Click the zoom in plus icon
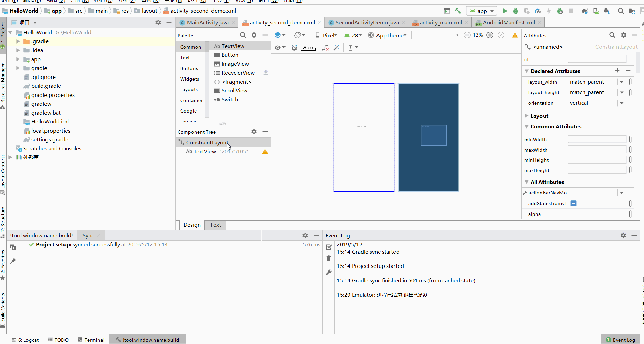644x344 pixels. (490, 35)
